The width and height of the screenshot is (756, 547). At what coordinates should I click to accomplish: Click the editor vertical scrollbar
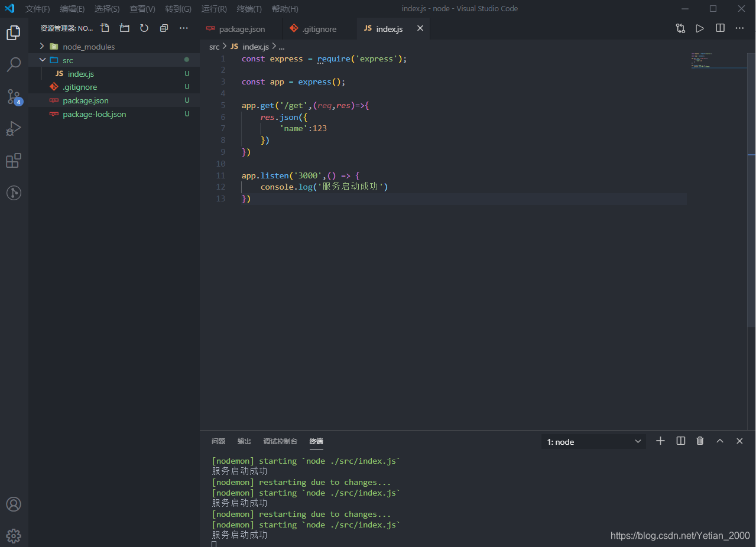[751, 189]
